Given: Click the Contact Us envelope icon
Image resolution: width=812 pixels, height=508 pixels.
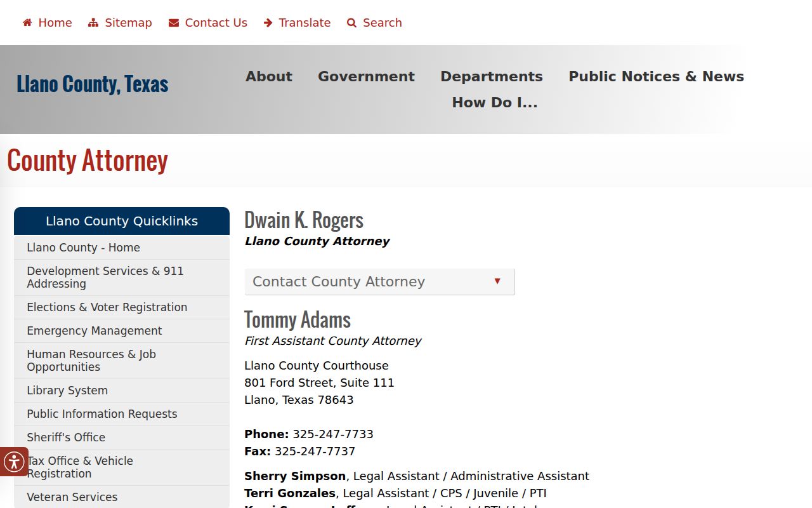Looking at the screenshot, I should [174, 23].
